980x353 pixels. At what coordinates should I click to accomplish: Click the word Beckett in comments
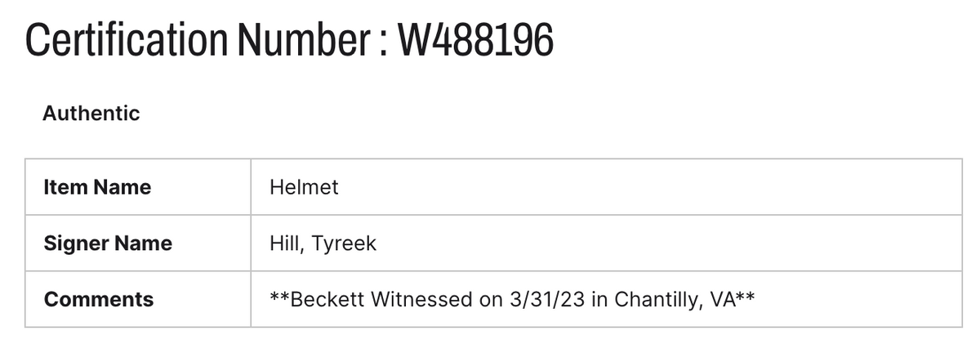tap(327, 299)
